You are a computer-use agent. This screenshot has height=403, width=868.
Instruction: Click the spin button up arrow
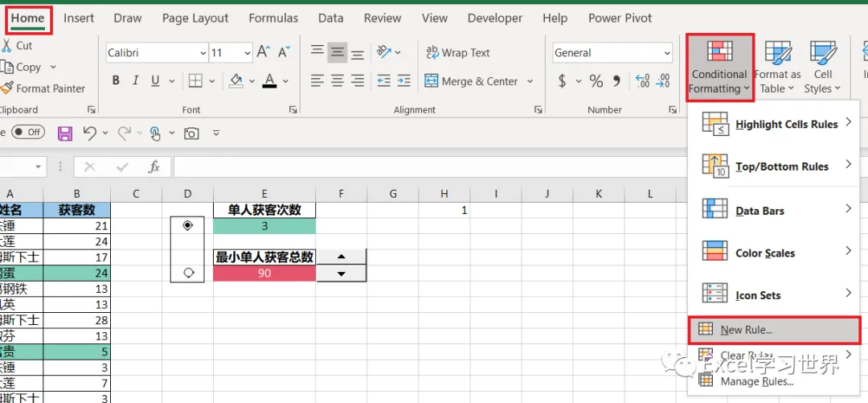coord(342,257)
